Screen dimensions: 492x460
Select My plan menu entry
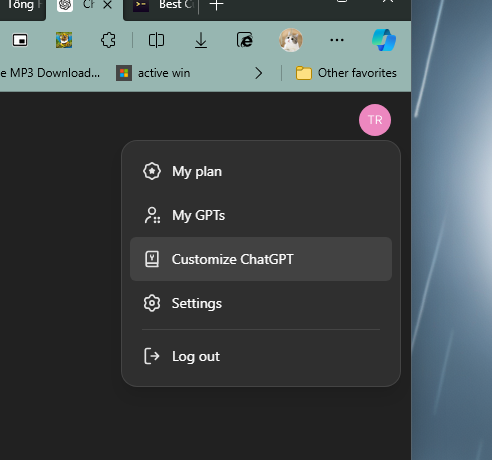(261, 171)
